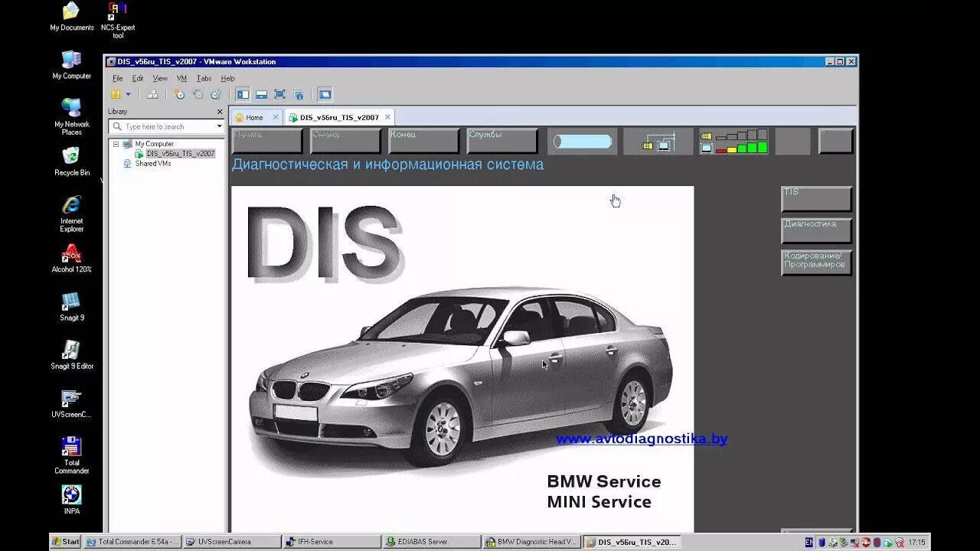This screenshot has height=551, width=980.
Task: Click the send Ctrl+Alt+Del toolbar icon
Action: [152, 94]
